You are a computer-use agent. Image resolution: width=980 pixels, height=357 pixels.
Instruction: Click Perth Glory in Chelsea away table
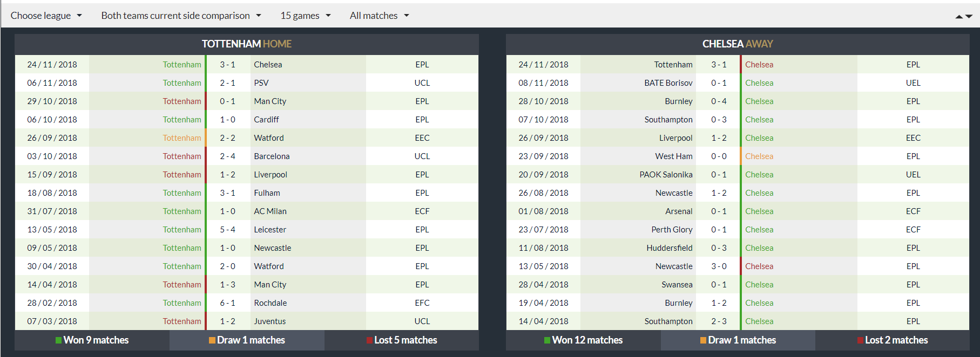coord(672,230)
